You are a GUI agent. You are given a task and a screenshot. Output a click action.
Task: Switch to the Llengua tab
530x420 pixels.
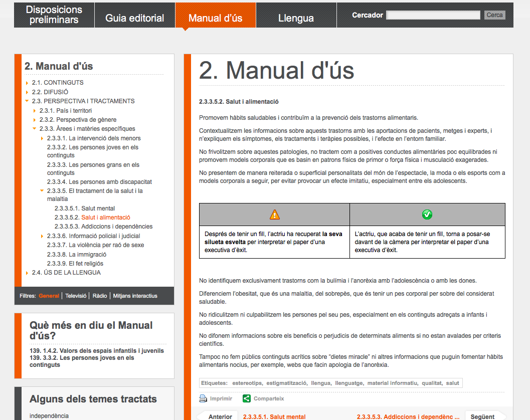(x=296, y=18)
